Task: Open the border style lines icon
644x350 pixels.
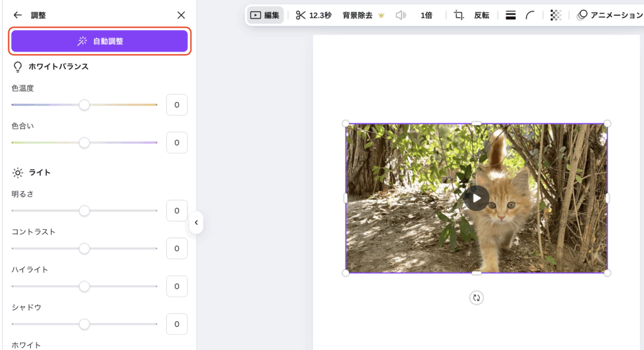Action: tap(511, 15)
